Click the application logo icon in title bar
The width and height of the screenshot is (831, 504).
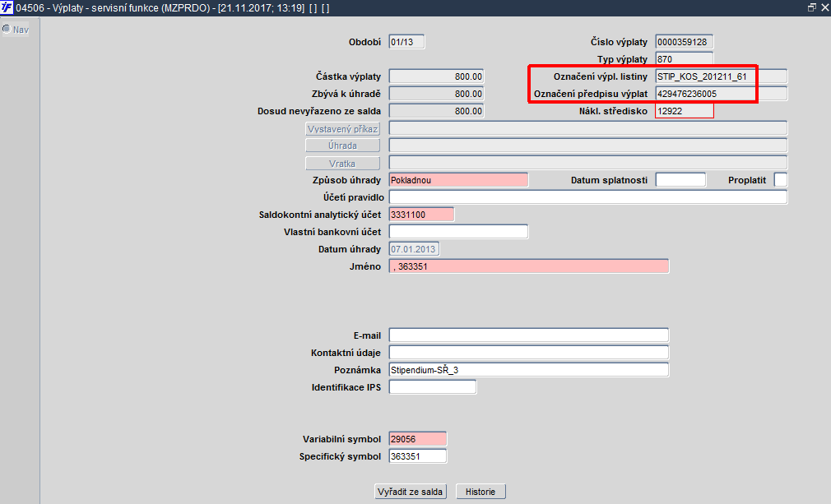click(x=7, y=7)
